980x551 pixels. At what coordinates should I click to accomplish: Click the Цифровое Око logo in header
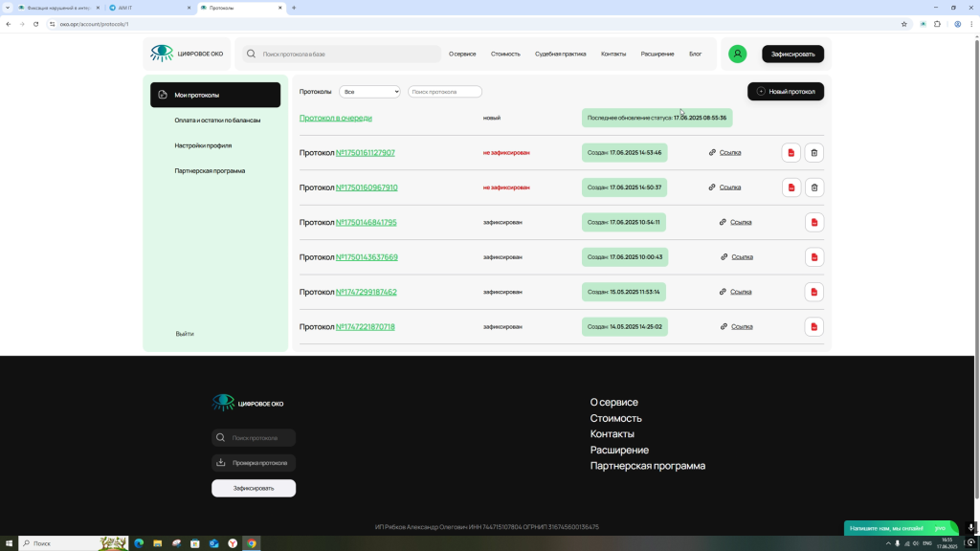point(187,54)
